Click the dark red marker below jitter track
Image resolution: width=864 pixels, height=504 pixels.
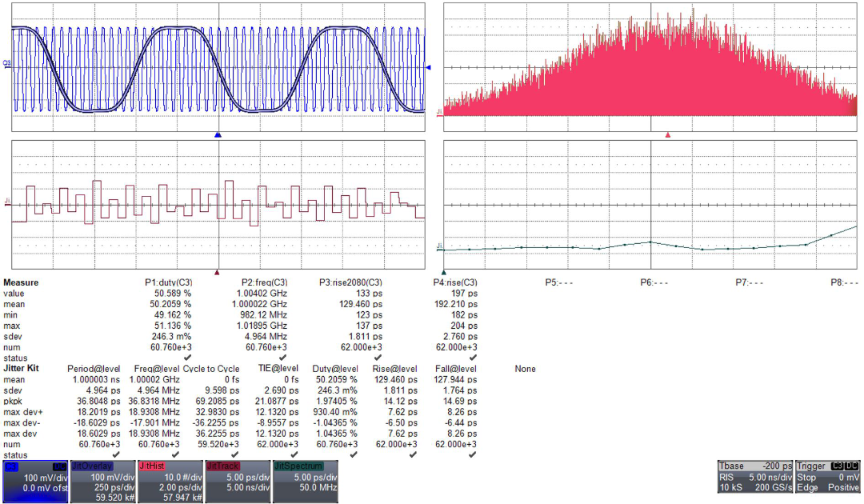point(217,272)
